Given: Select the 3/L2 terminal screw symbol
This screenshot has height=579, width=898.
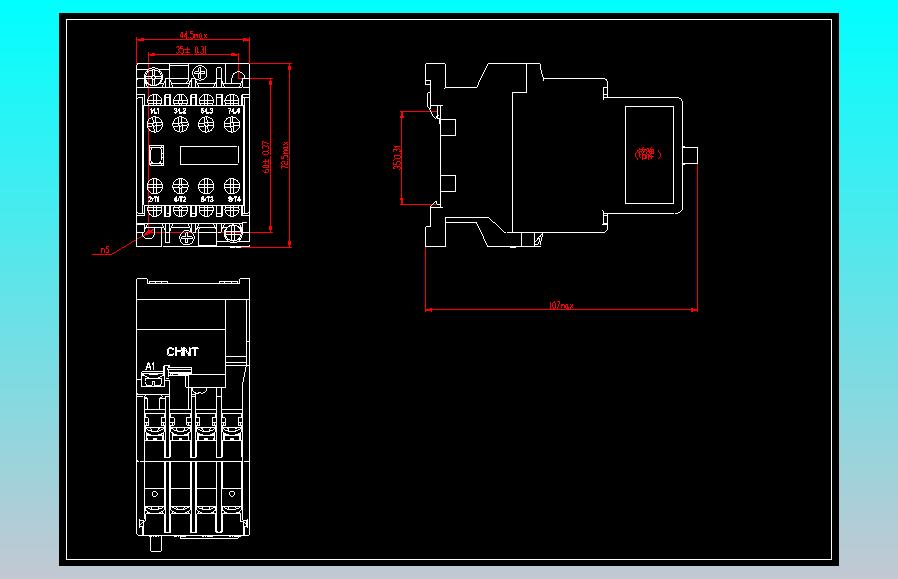Looking at the screenshot, I should pyautogui.click(x=180, y=124).
